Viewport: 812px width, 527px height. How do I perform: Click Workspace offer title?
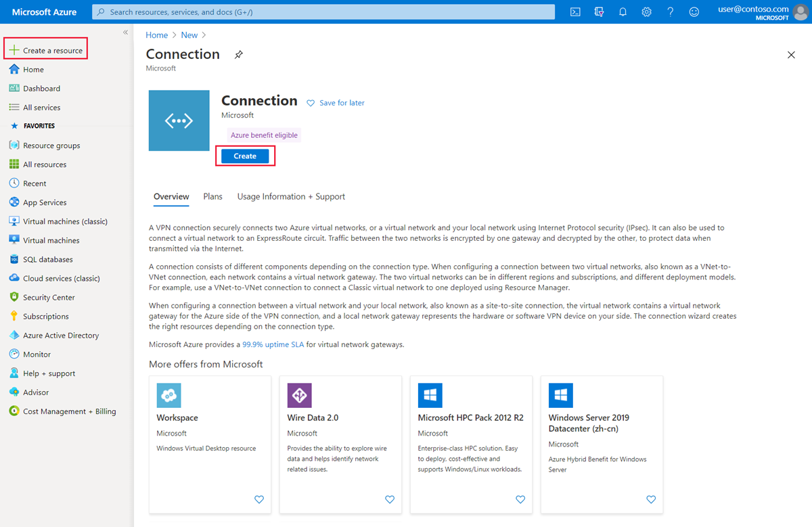[x=177, y=417]
